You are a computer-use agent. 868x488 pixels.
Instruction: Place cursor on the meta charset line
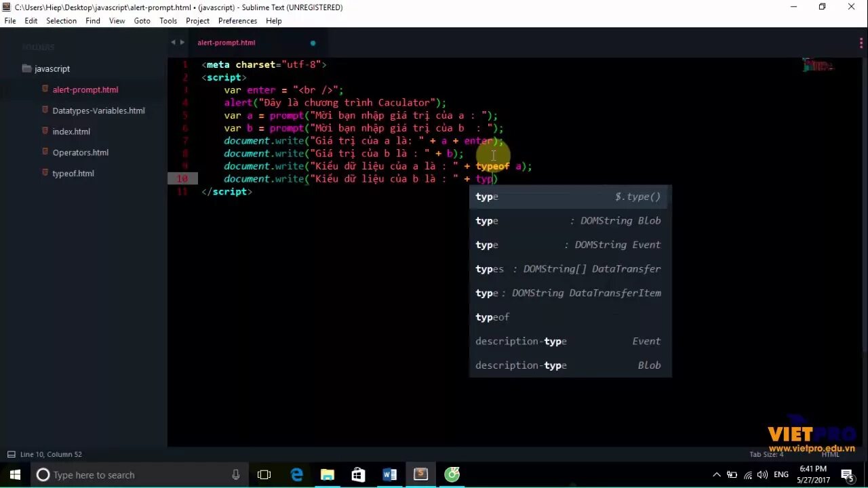click(x=264, y=65)
